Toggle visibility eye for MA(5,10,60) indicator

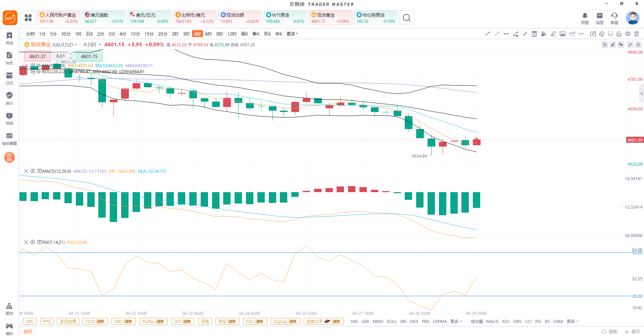(39, 66)
